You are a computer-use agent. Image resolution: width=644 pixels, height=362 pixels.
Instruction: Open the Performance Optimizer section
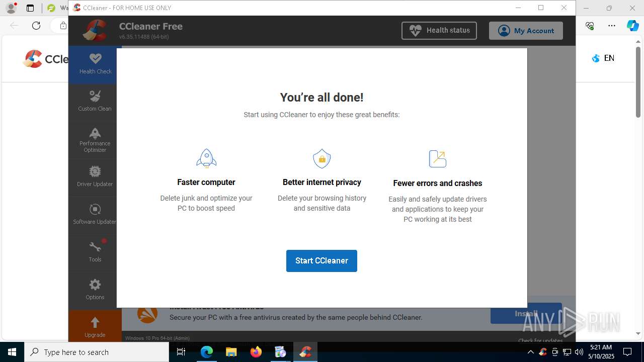coord(95,140)
